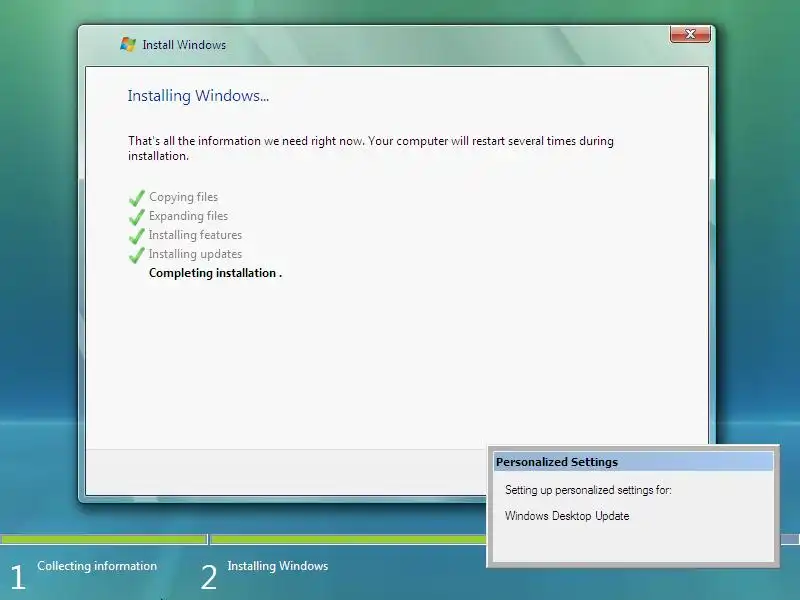Click the green checkmark beside Expanding files

(x=137, y=217)
